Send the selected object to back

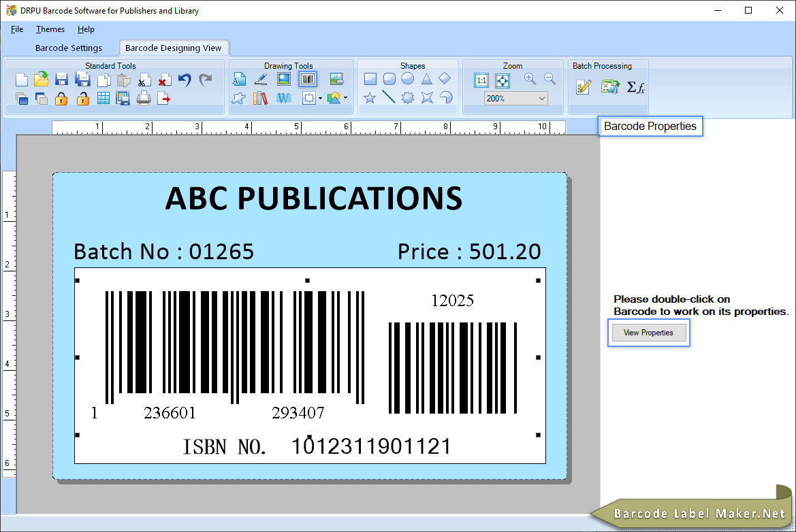(x=42, y=99)
